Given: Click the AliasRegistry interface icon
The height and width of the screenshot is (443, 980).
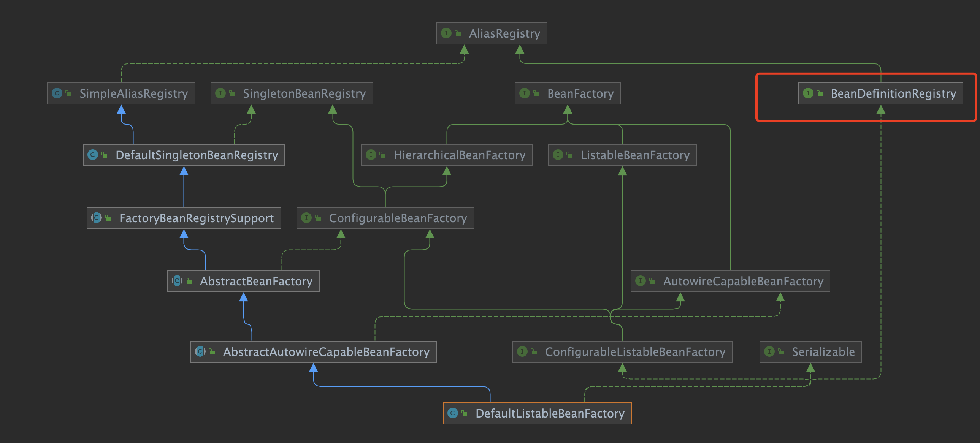Looking at the screenshot, I should click(446, 33).
